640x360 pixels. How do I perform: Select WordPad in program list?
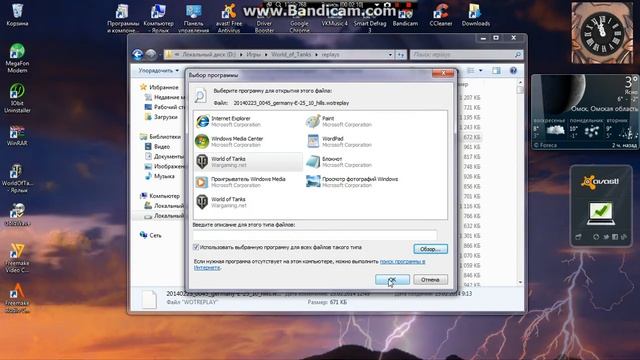pos(359,142)
